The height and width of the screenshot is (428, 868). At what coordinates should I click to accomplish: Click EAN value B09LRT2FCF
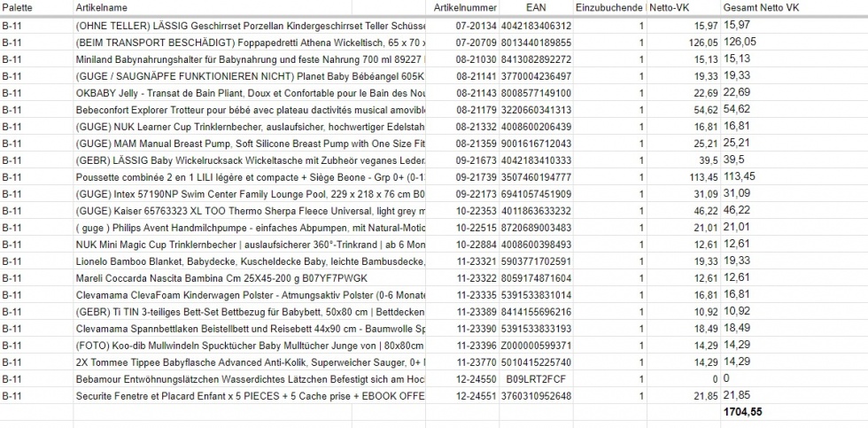coord(536,379)
